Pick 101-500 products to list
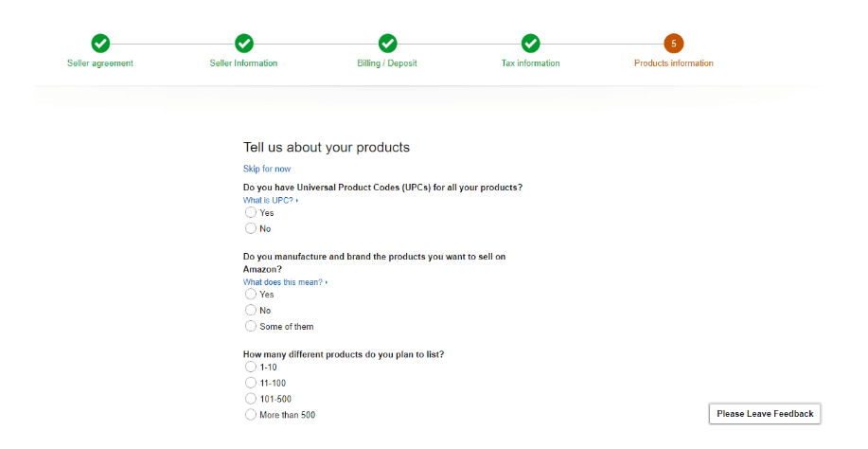Image resolution: width=868 pixels, height=449 pixels. click(251, 399)
